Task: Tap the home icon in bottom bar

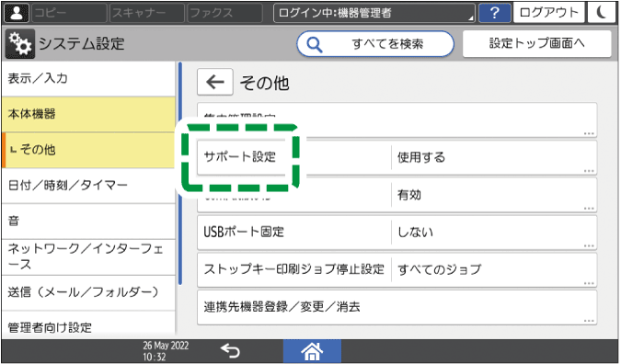Action: (x=312, y=351)
